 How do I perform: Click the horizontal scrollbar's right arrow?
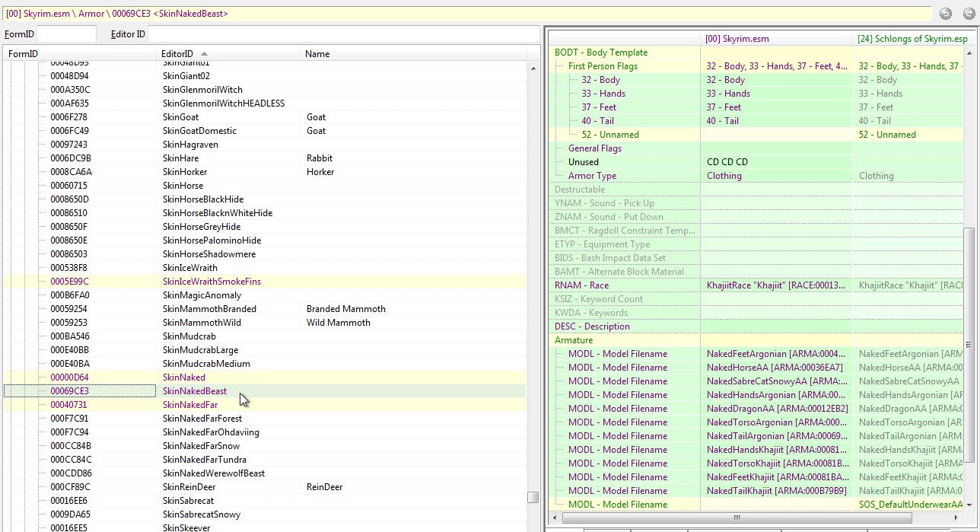tap(957, 518)
